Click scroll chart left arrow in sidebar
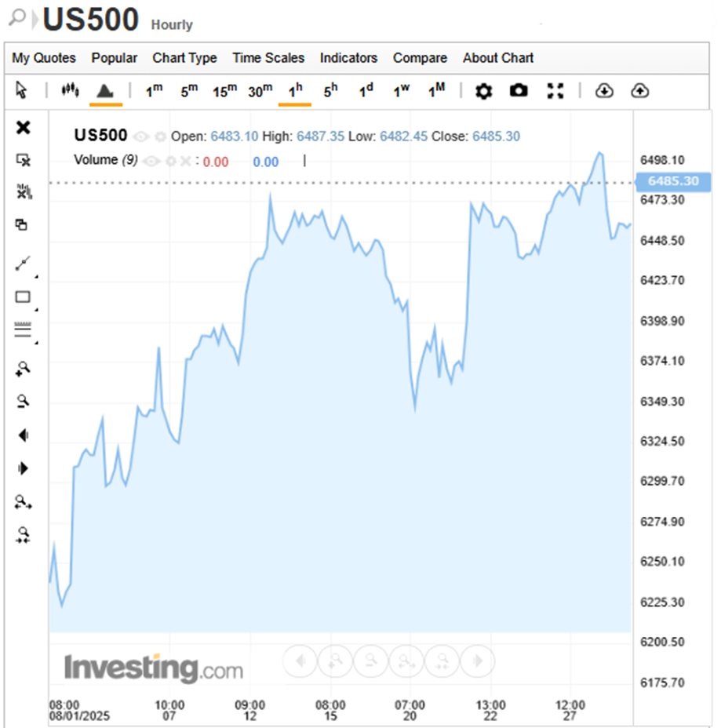This screenshot has width=721, height=728. (23, 435)
